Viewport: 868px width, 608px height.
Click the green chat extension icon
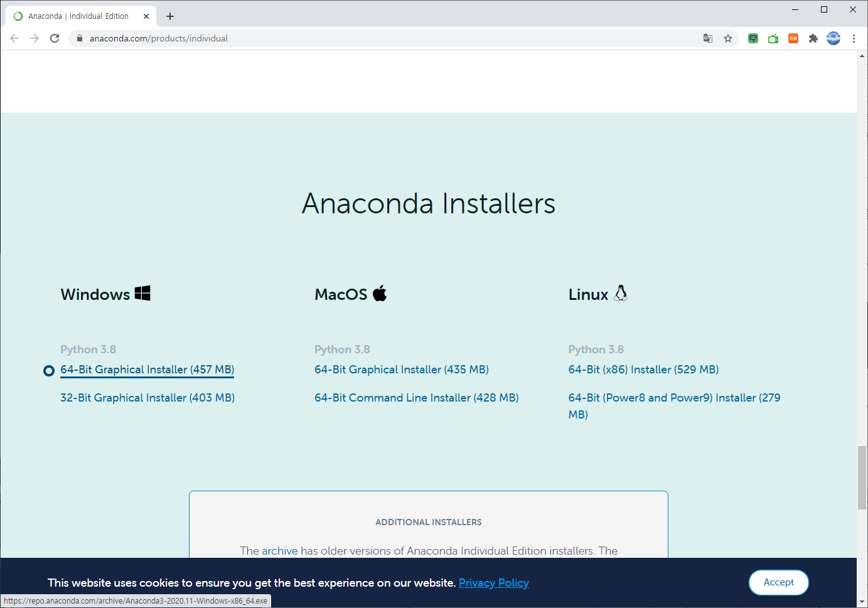coord(753,38)
